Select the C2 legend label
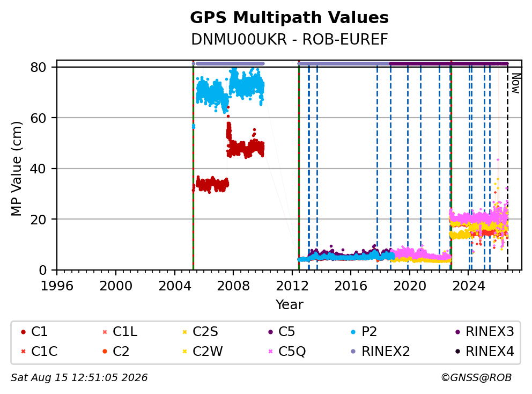 tap(121, 351)
